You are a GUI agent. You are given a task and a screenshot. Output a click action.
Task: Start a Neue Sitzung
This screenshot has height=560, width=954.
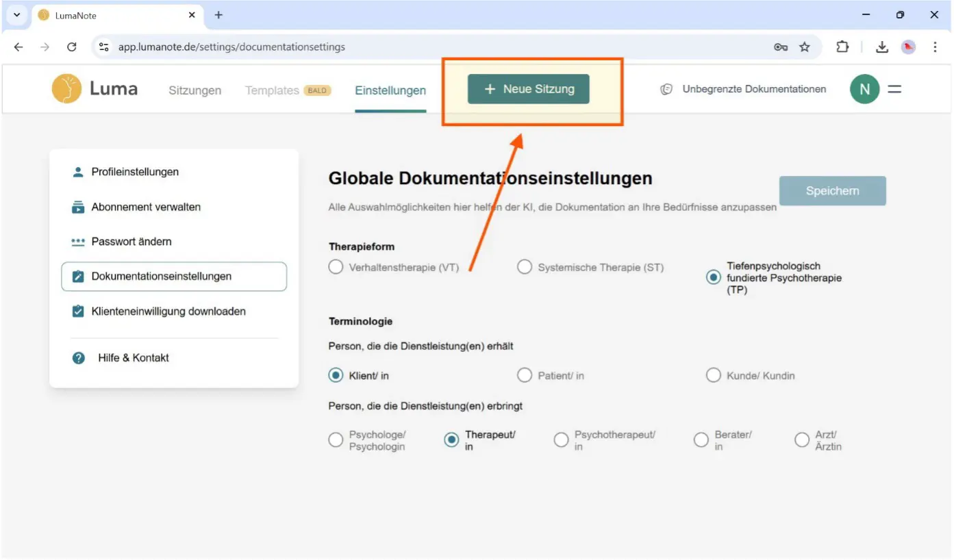[527, 88]
